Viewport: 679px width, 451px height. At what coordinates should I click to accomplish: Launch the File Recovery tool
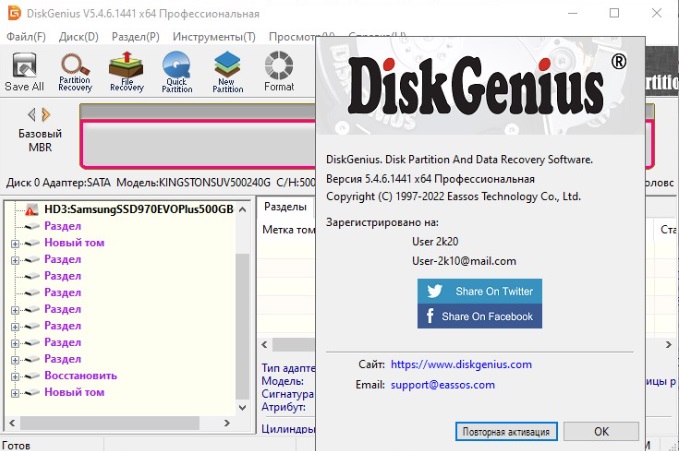126,72
